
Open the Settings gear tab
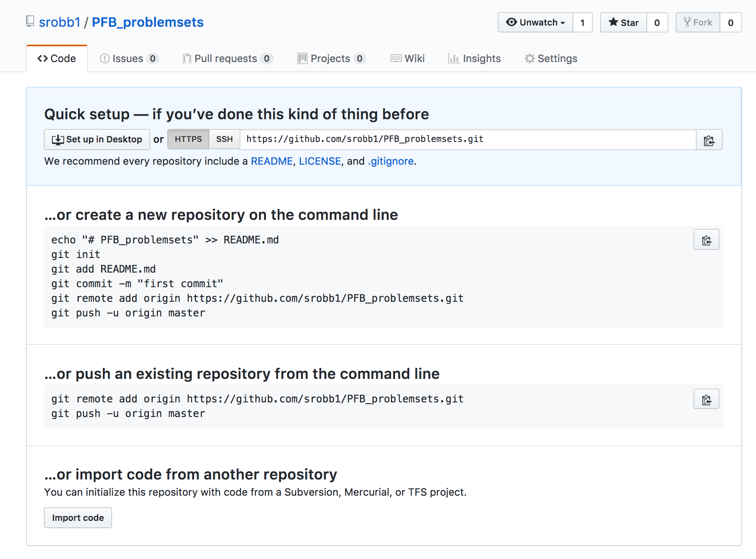click(551, 59)
